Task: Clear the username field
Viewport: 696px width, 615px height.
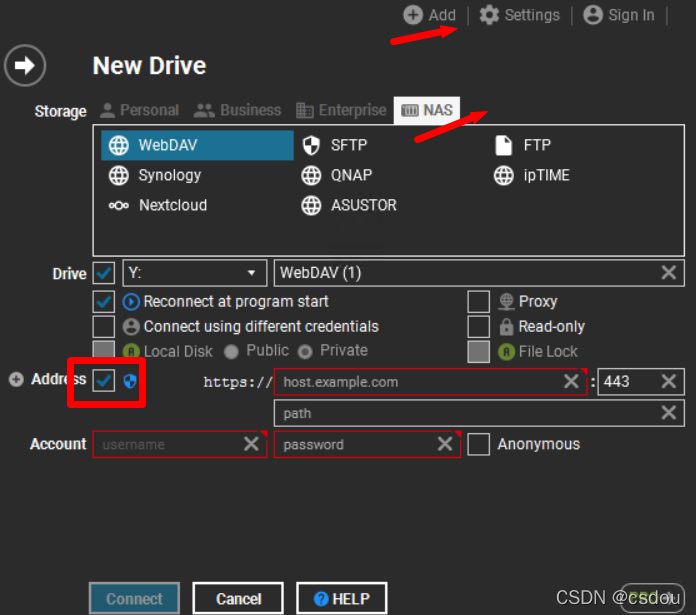Action: [x=251, y=444]
